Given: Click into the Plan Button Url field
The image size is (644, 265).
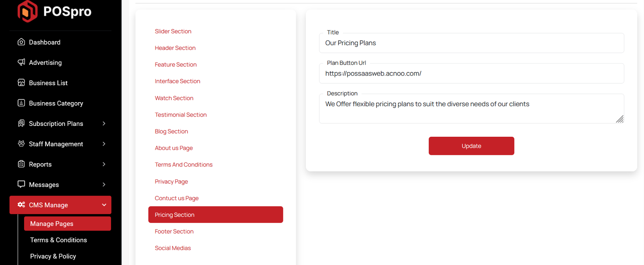Looking at the screenshot, I should [471, 74].
